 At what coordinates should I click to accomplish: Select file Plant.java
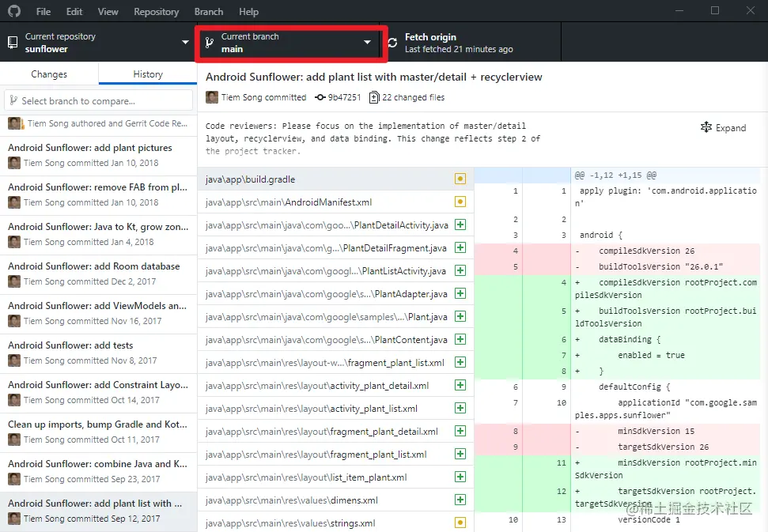point(335,317)
